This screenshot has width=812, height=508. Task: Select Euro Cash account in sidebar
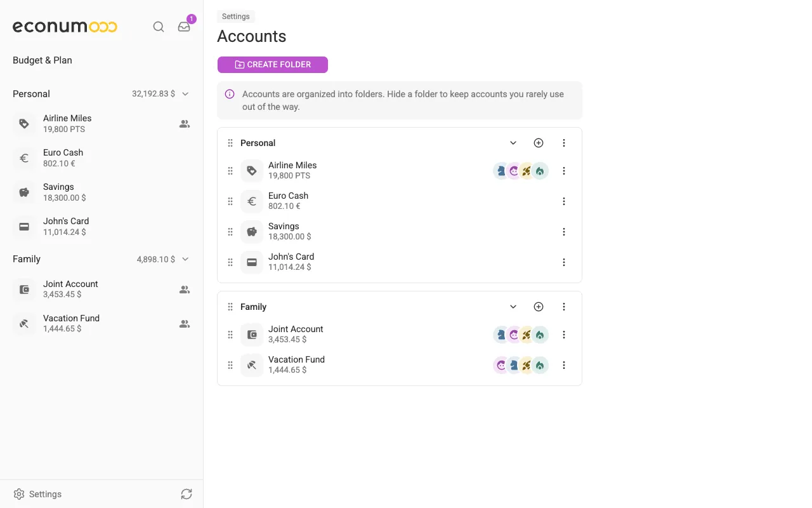[x=101, y=158]
